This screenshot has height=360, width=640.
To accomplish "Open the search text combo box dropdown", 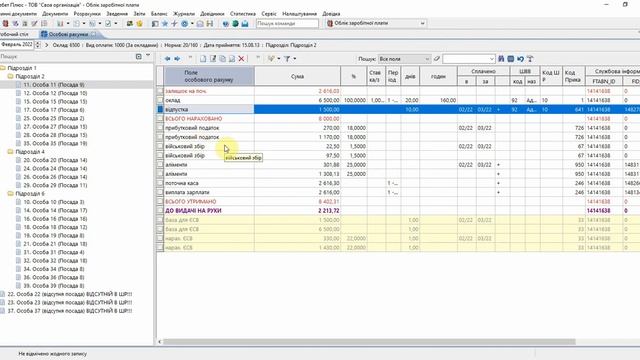I will click(491, 59).
